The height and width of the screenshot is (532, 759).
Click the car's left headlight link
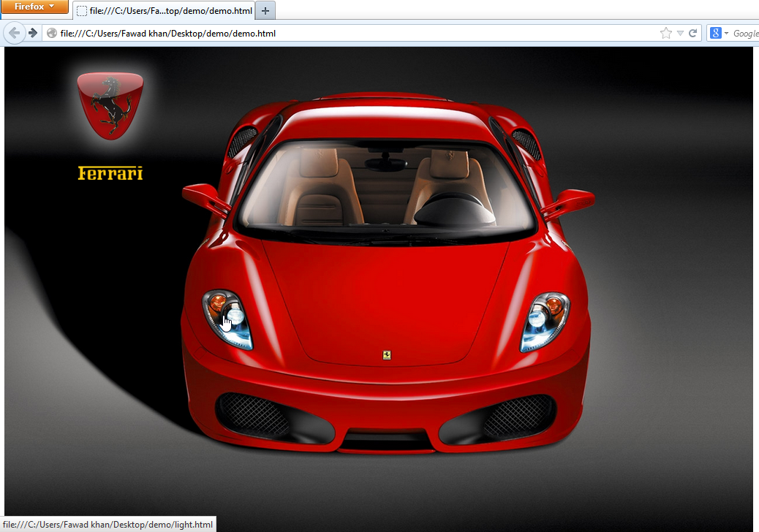pos(227,319)
